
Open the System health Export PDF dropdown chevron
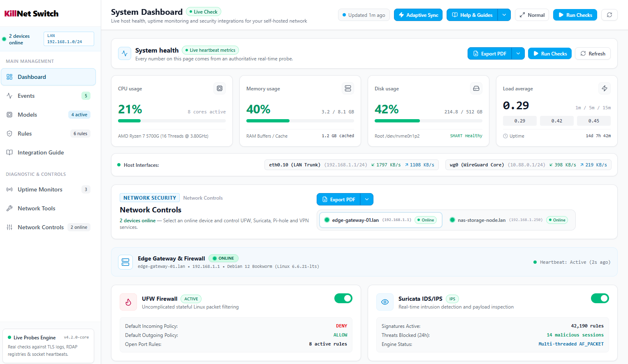click(x=518, y=53)
